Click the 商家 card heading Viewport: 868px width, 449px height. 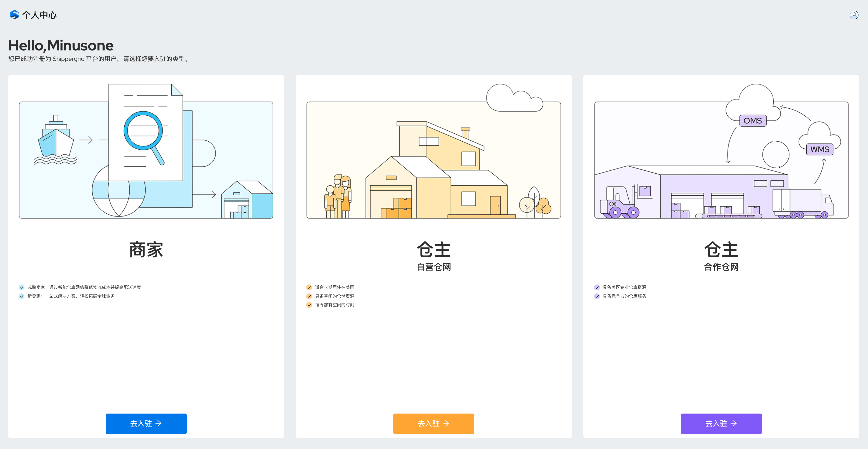tap(146, 249)
